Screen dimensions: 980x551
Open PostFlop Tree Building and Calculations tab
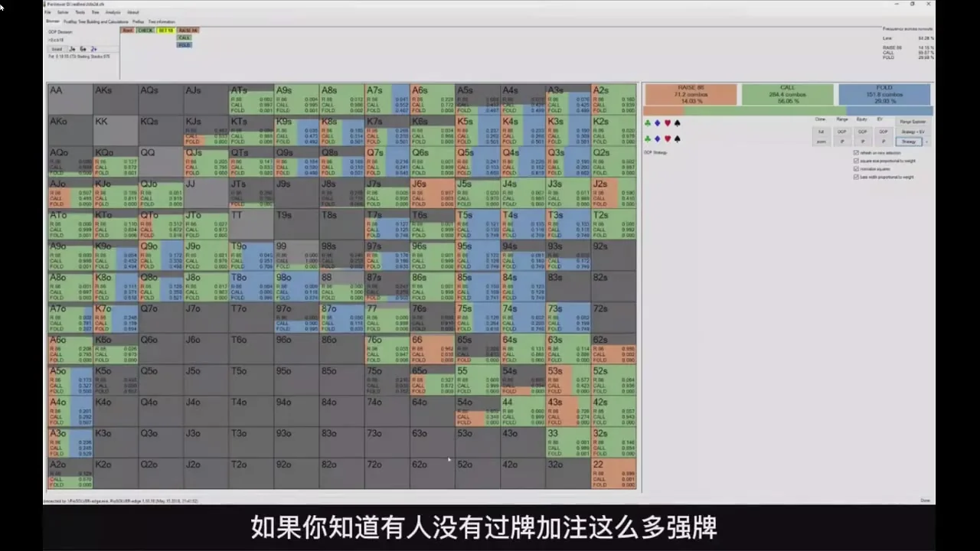96,21
